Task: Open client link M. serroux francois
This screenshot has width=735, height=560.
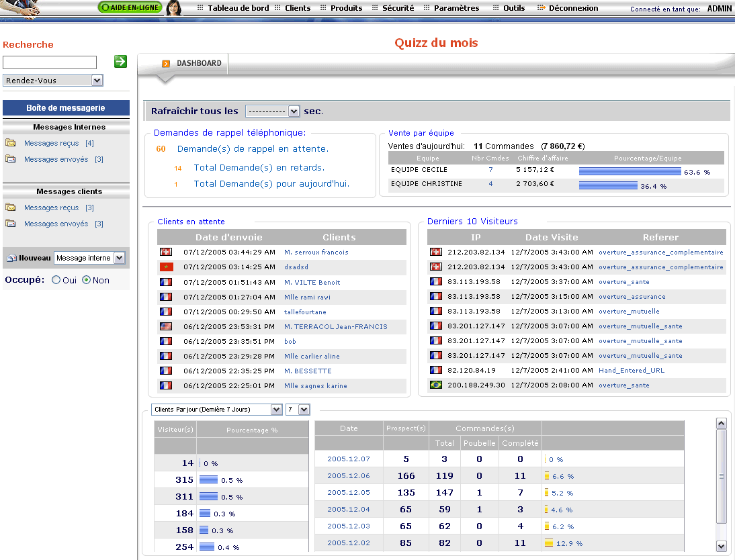Action: [316, 252]
